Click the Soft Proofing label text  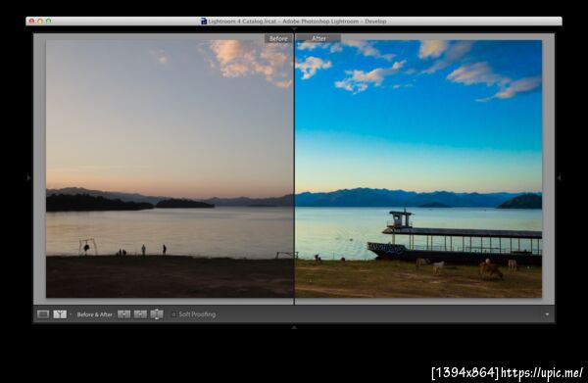click(x=197, y=314)
